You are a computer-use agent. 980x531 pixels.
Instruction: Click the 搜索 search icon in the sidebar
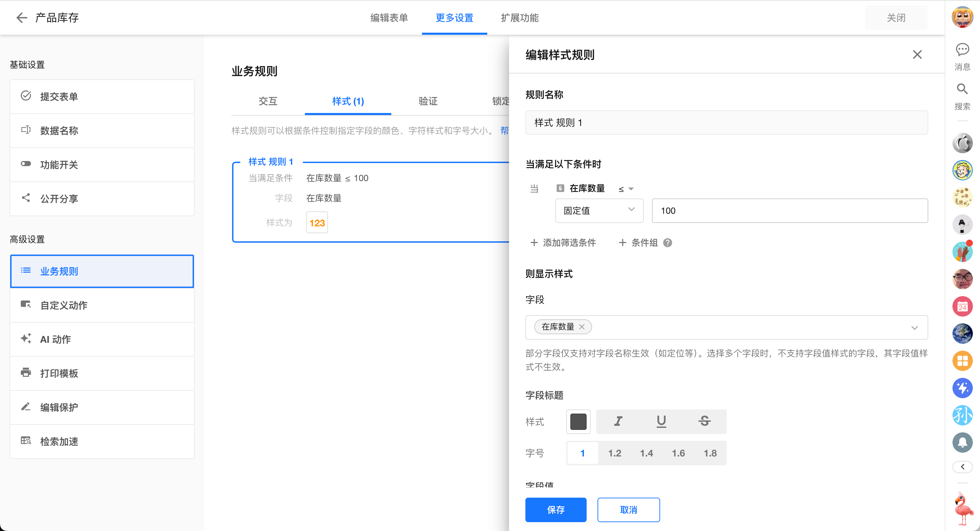[962, 90]
